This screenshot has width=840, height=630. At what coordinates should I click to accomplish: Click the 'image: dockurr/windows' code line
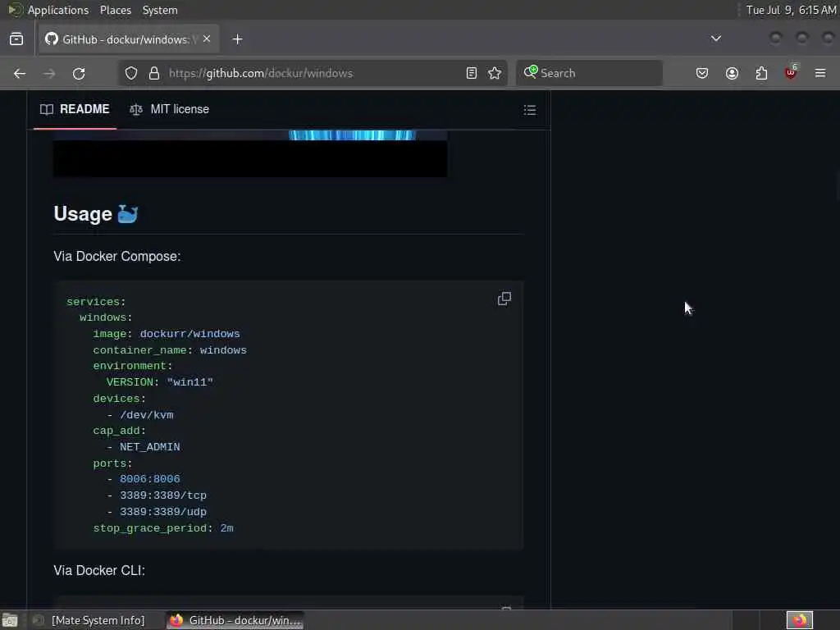pos(166,334)
